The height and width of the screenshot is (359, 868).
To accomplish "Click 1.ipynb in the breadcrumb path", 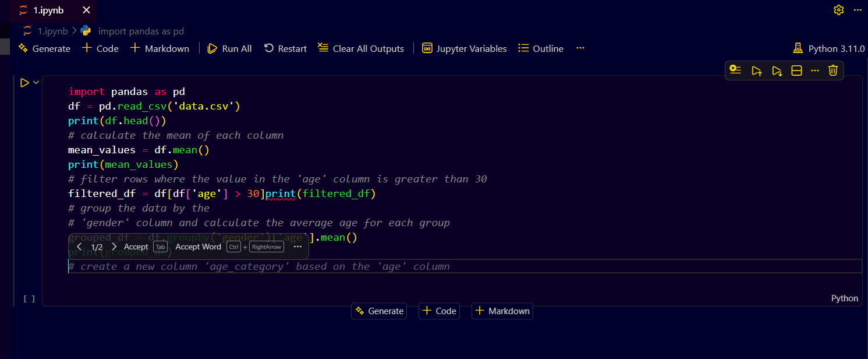I will (52, 31).
